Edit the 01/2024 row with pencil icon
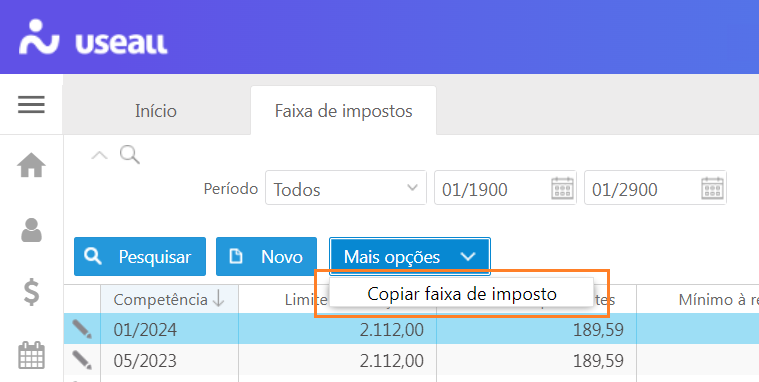Image resolution: width=759 pixels, height=382 pixels. click(82, 329)
